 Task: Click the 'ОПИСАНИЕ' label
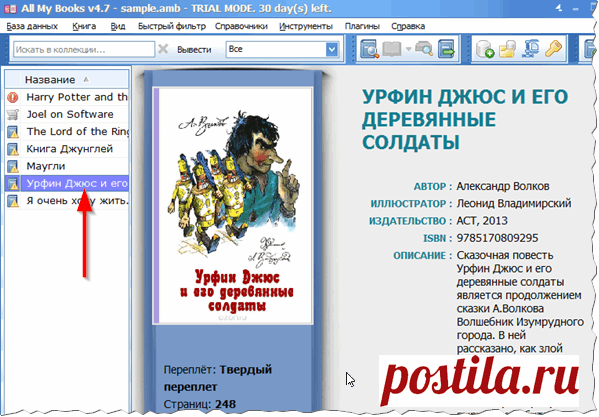tap(419, 255)
